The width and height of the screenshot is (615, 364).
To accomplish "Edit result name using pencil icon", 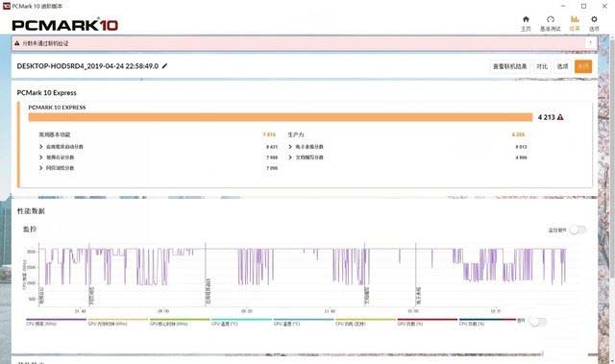I will click(x=164, y=66).
